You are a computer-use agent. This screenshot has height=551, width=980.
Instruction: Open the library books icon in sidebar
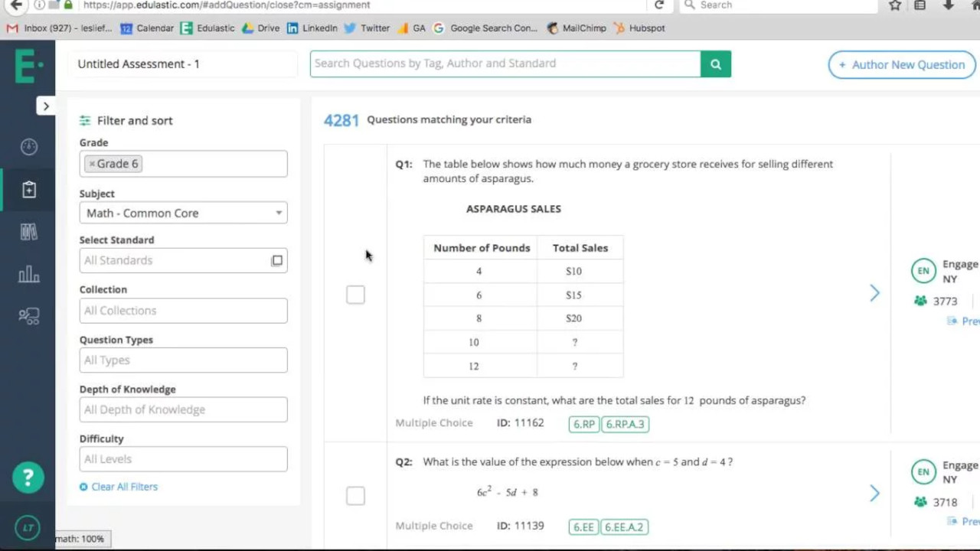(29, 233)
